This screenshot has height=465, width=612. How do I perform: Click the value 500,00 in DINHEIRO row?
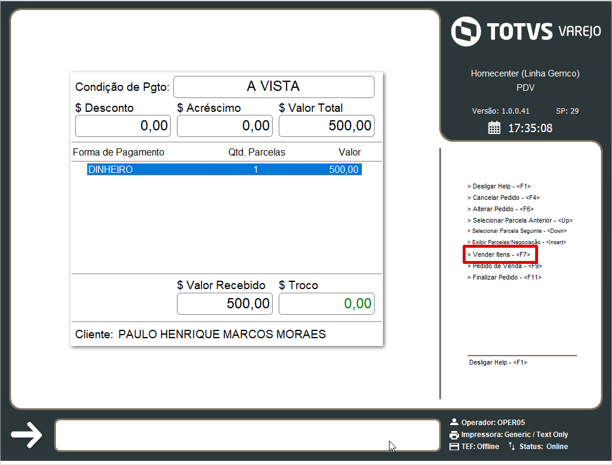coord(343,169)
